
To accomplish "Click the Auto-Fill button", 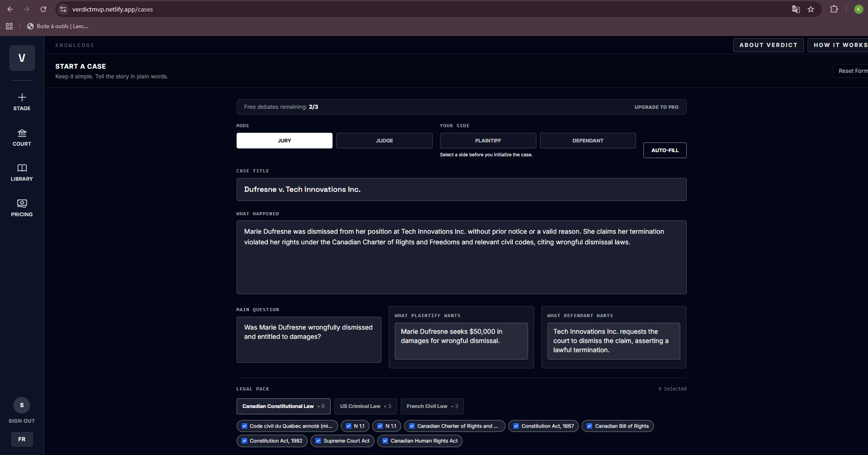I will coord(665,150).
